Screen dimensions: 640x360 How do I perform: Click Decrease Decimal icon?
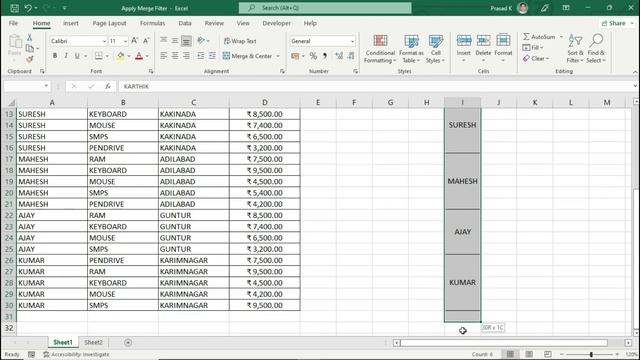[x=351, y=56]
